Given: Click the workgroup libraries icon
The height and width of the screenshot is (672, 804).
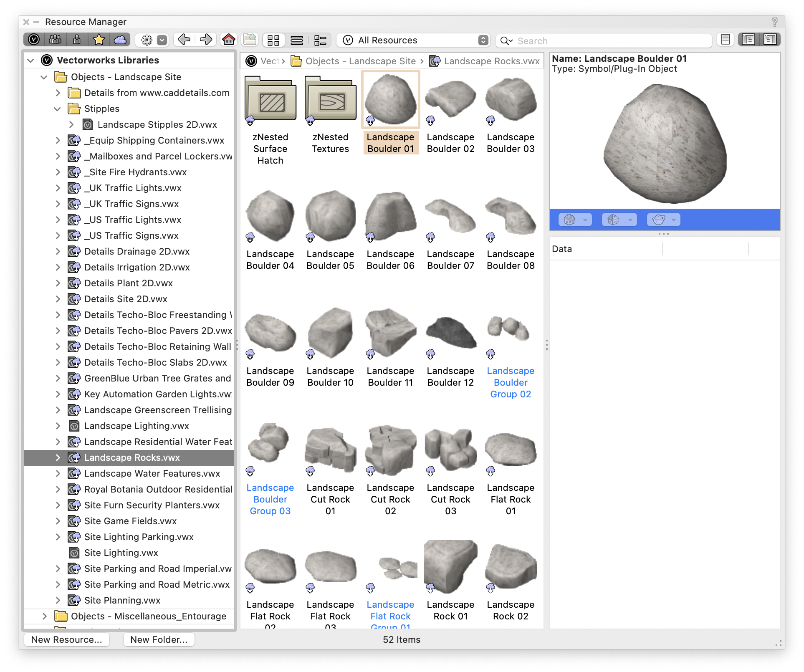Looking at the screenshot, I should 55,40.
